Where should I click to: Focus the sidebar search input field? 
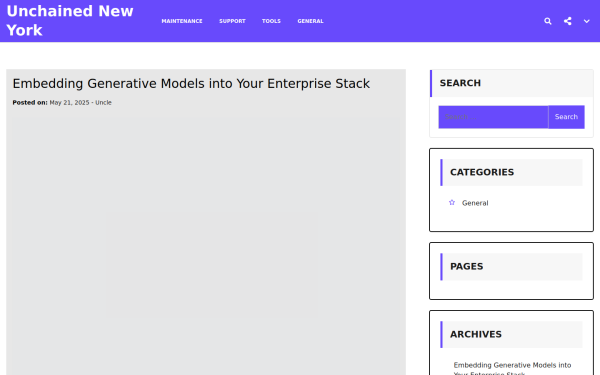(493, 117)
